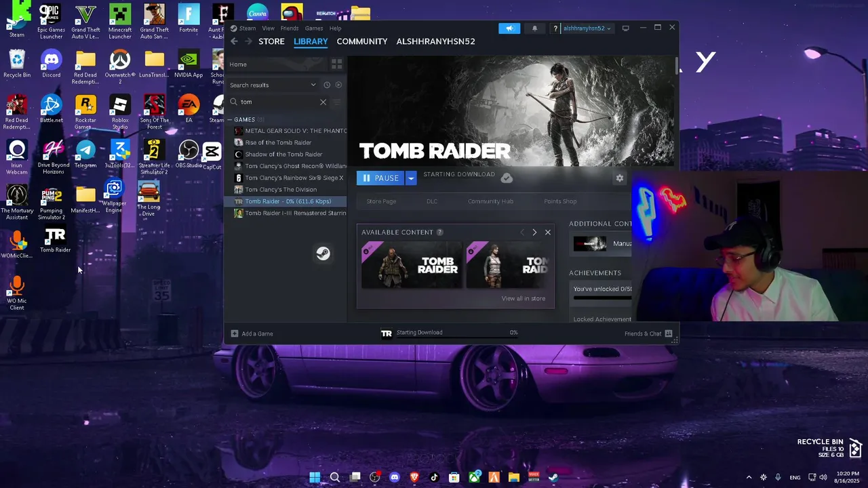The image size is (868, 488).
Task: Open account dropdown alshhranyhsn52
Action: 587,28
